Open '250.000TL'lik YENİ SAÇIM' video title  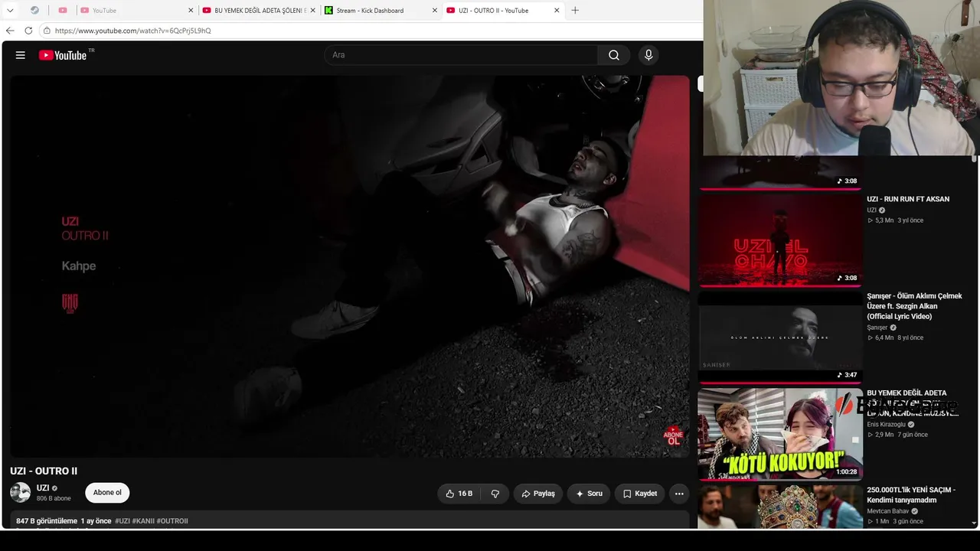[x=911, y=495]
